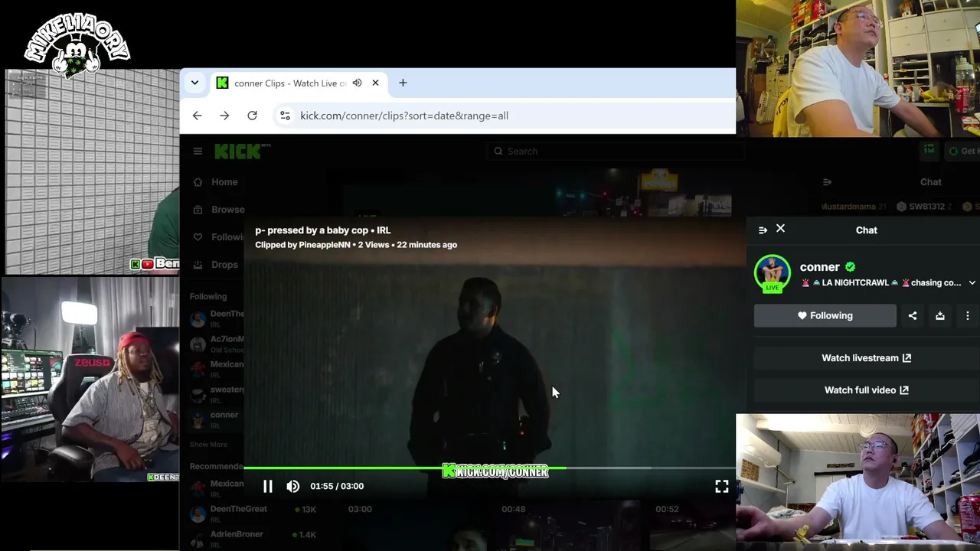This screenshot has height=551, width=980.
Task: Collapse the clip's chat side panel
Action: point(763,230)
